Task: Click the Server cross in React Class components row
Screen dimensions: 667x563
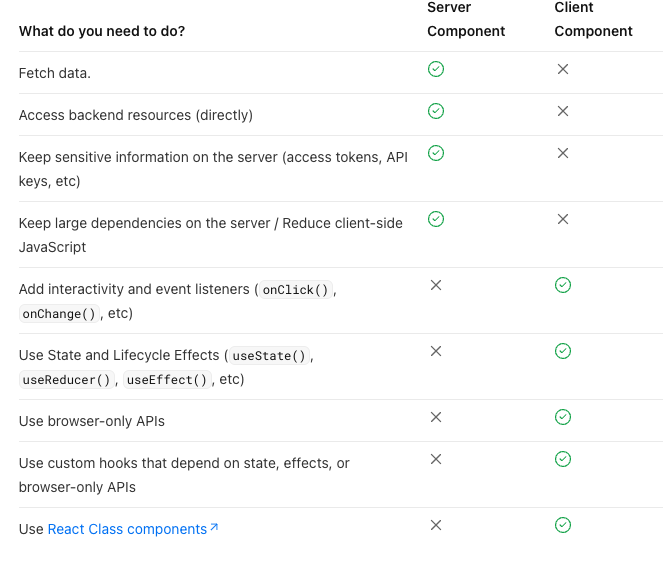Action: click(x=436, y=525)
